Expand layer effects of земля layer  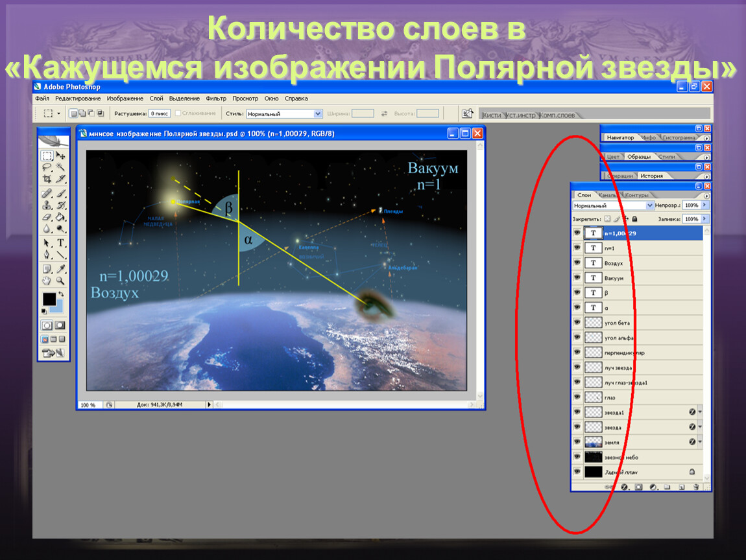pos(700,441)
